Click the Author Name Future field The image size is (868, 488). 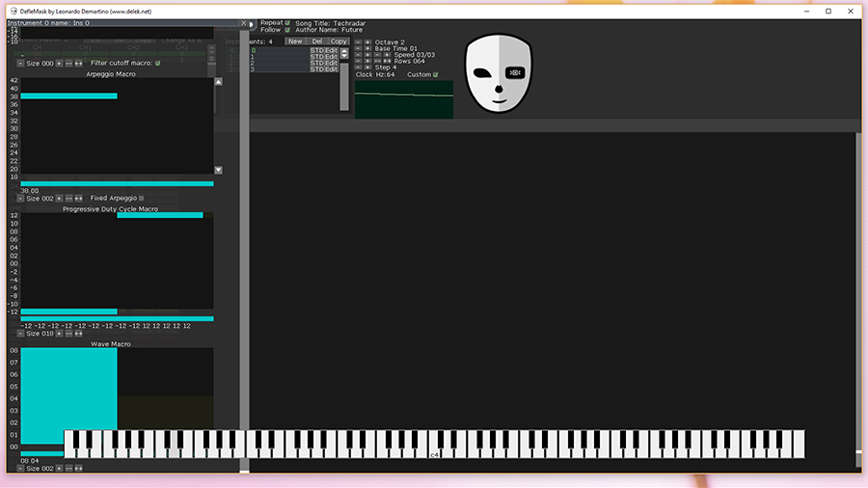tap(329, 30)
